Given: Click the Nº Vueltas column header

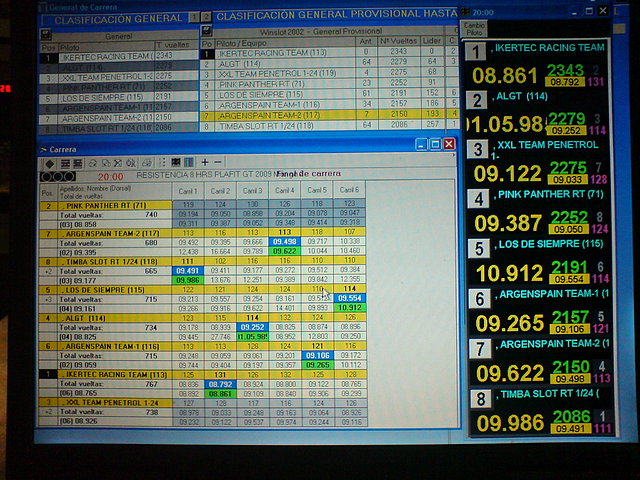Looking at the screenshot, I should tap(398, 41).
